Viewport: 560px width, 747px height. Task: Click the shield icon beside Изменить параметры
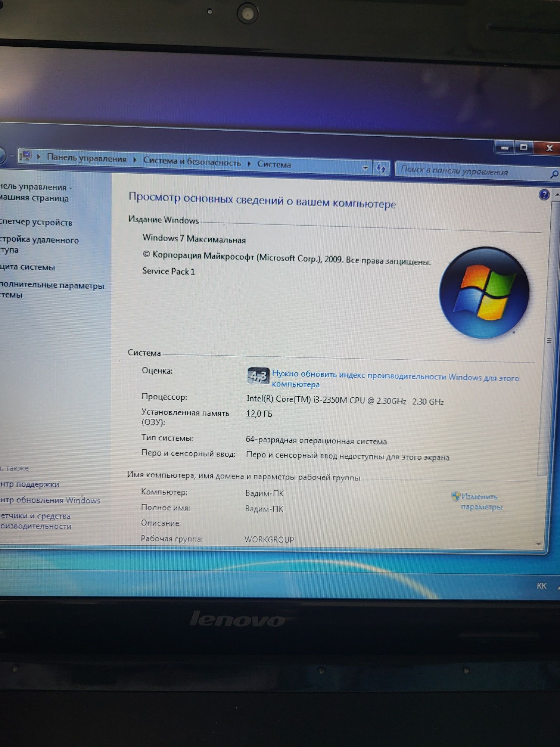tap(455, 496)
